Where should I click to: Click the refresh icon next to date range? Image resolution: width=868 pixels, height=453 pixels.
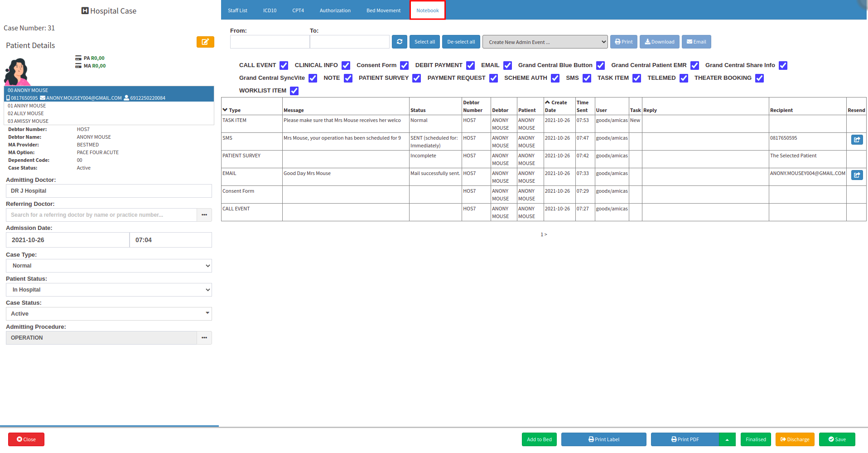400,42
